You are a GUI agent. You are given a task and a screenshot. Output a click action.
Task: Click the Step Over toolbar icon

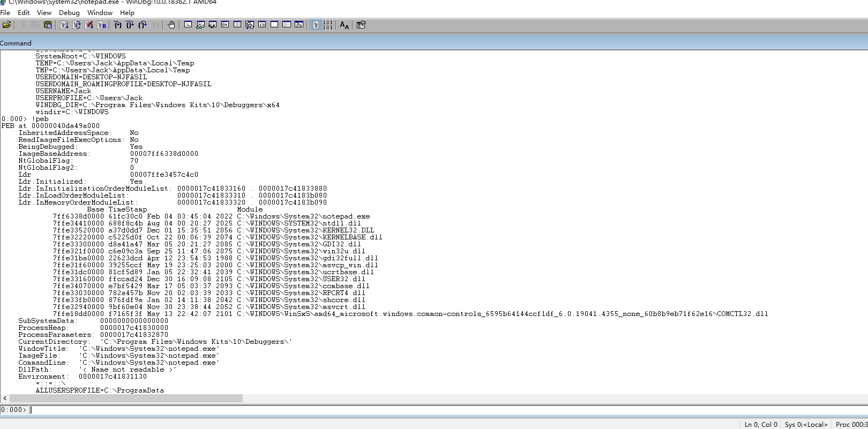click(x=130, y=25)
